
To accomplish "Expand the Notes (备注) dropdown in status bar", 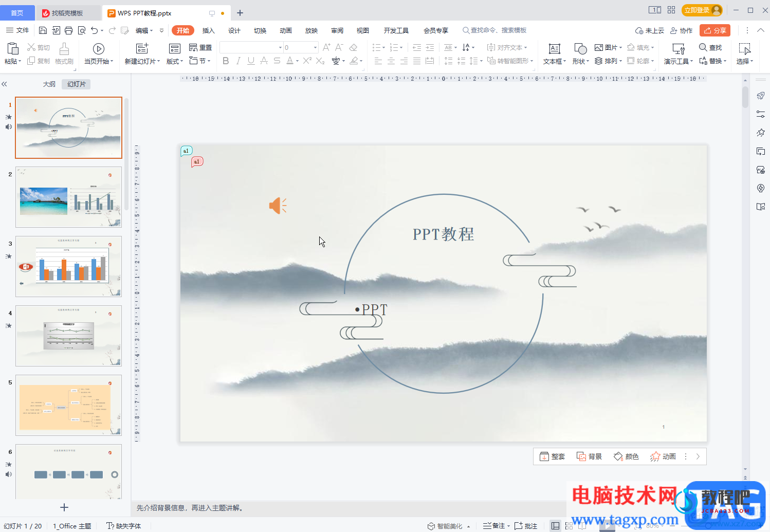I will (x=508, y=526).
